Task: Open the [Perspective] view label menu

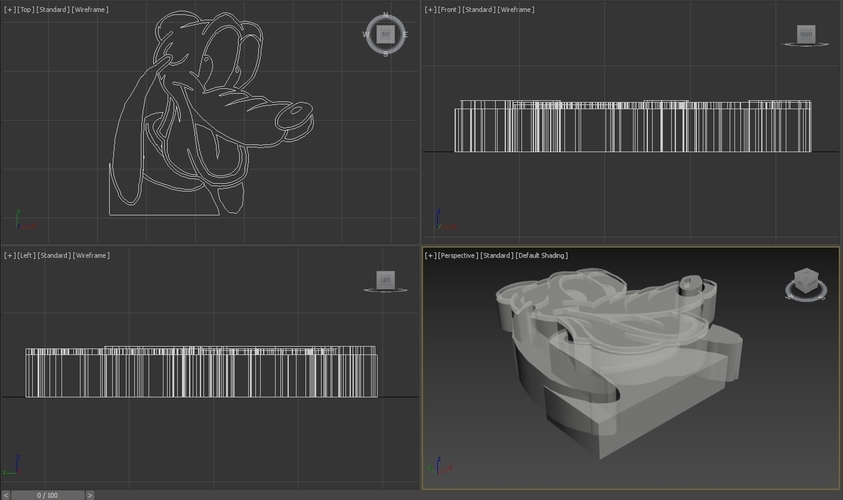Action: pos(458,255)
